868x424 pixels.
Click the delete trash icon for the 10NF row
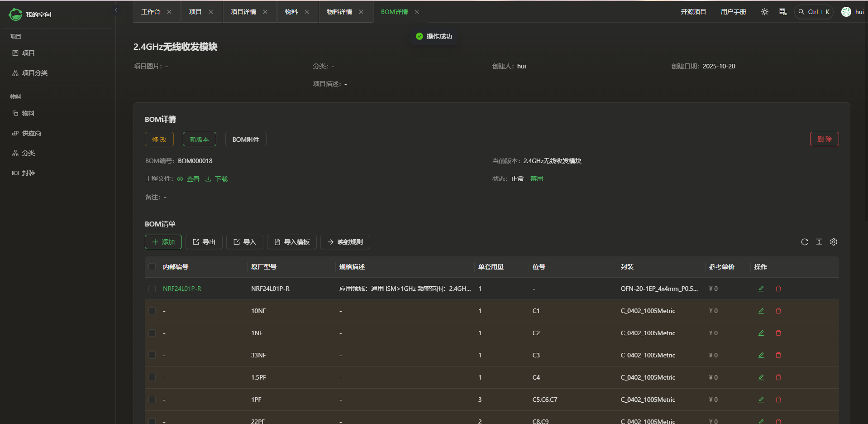[778, 311]
